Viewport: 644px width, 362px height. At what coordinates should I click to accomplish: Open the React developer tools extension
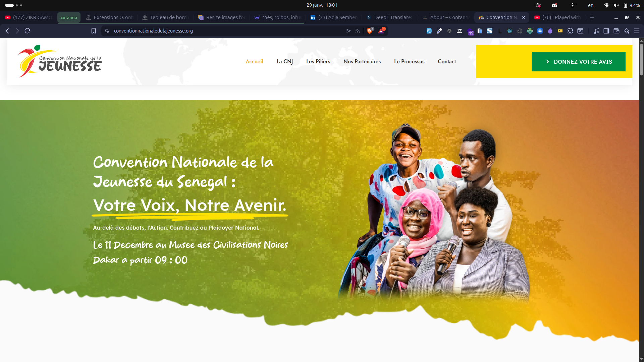pyautogui.click(x=510, y=31)
